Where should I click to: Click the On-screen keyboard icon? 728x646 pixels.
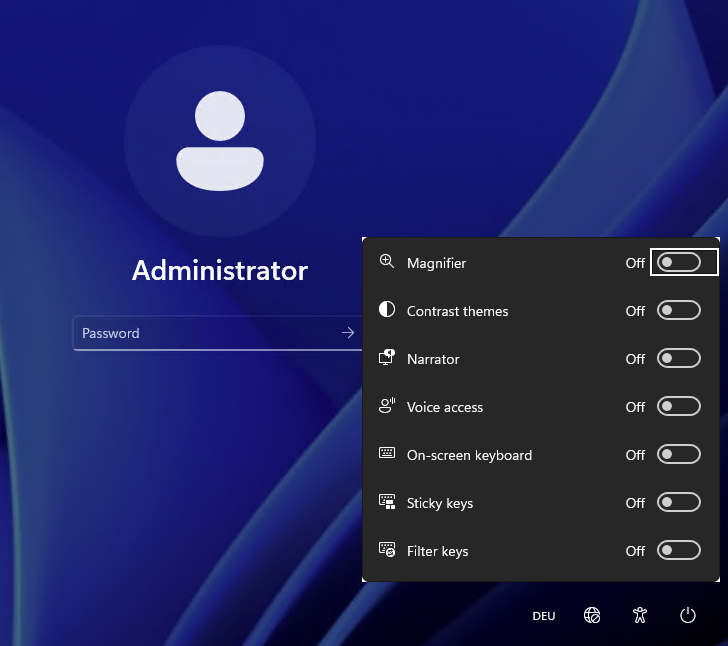(x=386, y=453)
